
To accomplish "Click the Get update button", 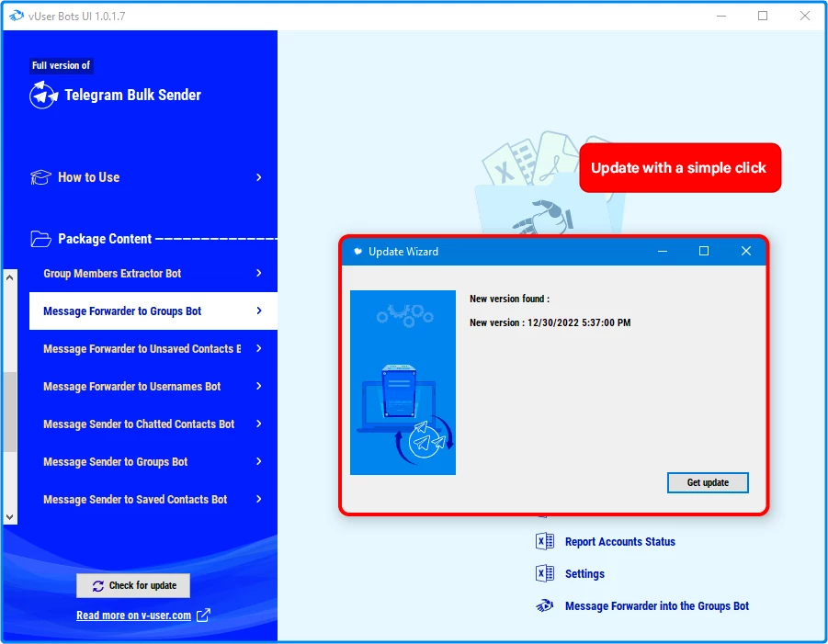I will 708,482.
